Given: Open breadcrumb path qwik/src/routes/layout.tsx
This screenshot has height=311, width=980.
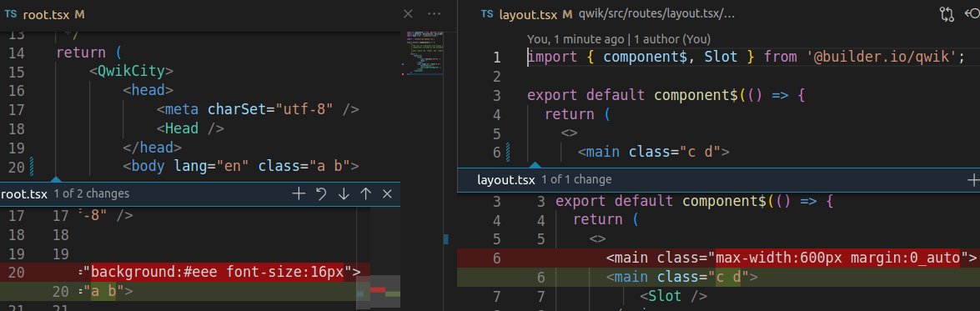Looking at the screenshot, I should pyautogui.click(x=657, y=14).
